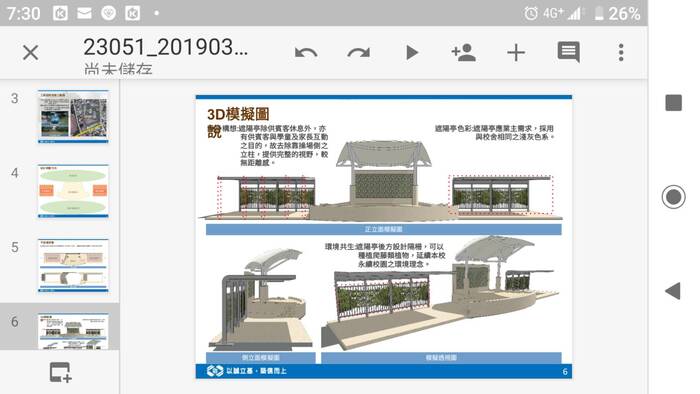Close the presentation with the X icon
This screenshot has width=700, height=394.
[30, 53]
